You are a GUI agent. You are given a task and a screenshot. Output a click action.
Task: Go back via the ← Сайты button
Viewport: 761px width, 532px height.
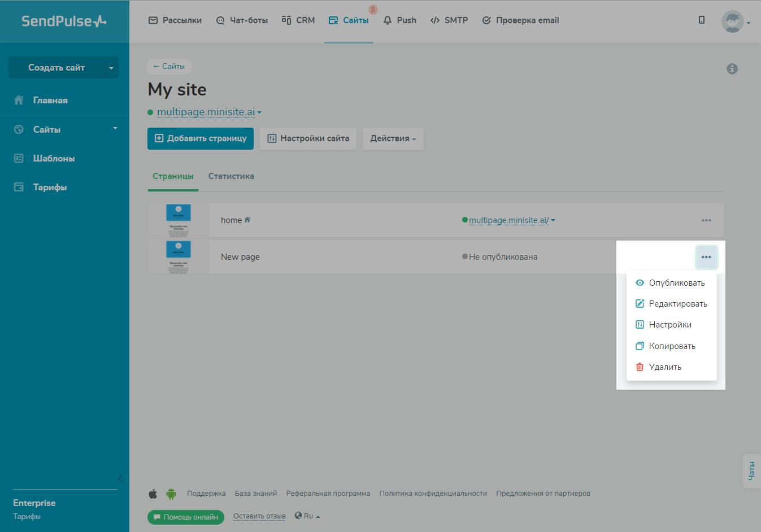click(169, 67)
